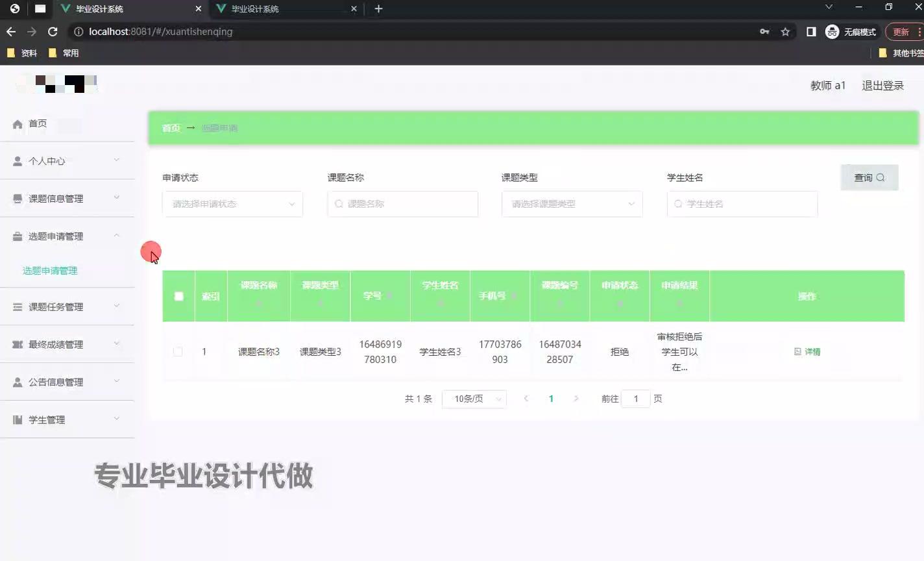924x561 pixels.
Task: Expand 课题信息管理 menu chevron
Action: coord(117,197)
